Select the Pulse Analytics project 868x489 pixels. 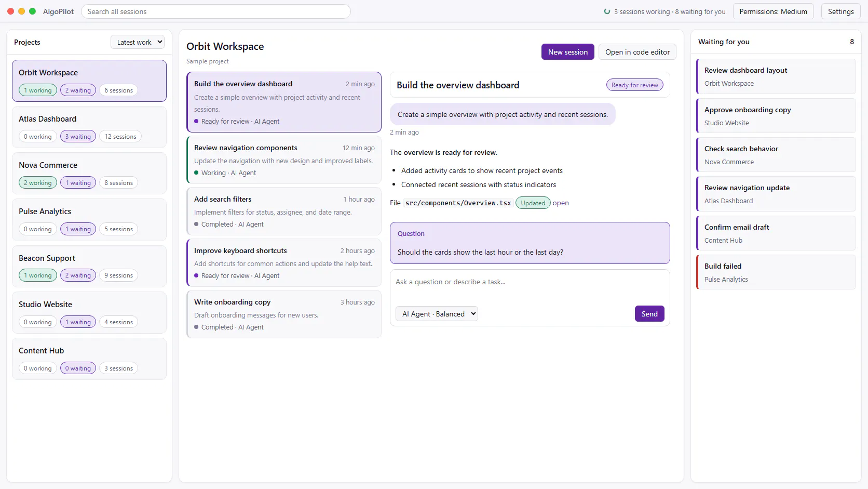point(89,220)
